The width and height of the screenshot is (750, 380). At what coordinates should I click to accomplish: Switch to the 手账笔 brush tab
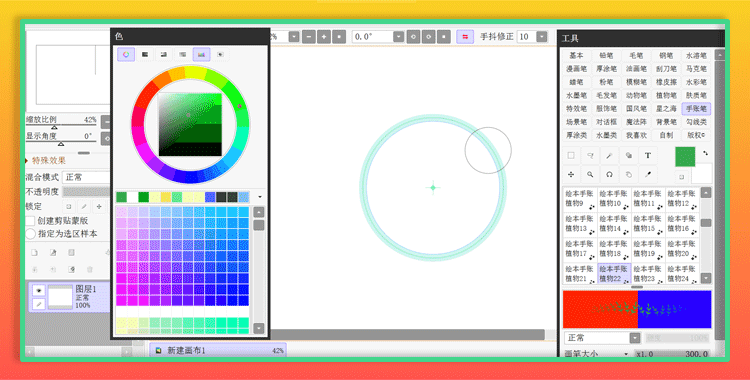[x=696, y=109]
